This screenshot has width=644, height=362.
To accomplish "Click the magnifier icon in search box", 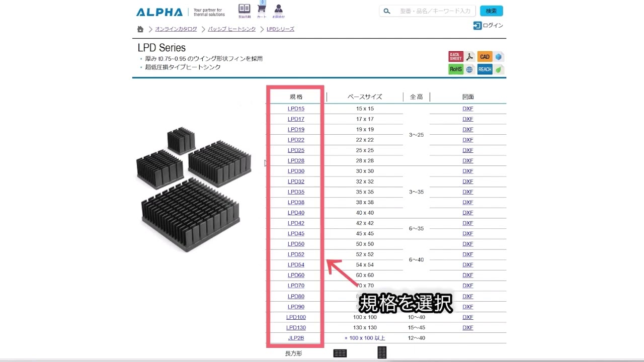I will pos(386,11).
